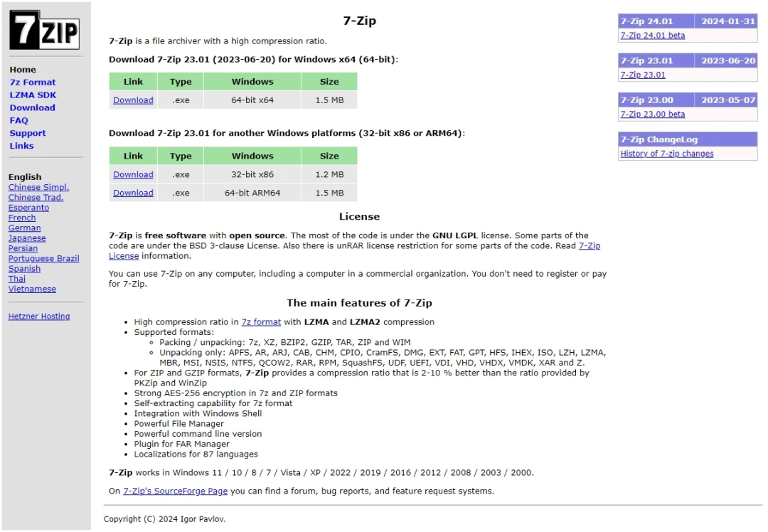
Task: Switch language to Chinese Simpl.
Action: tap(38, 187)
